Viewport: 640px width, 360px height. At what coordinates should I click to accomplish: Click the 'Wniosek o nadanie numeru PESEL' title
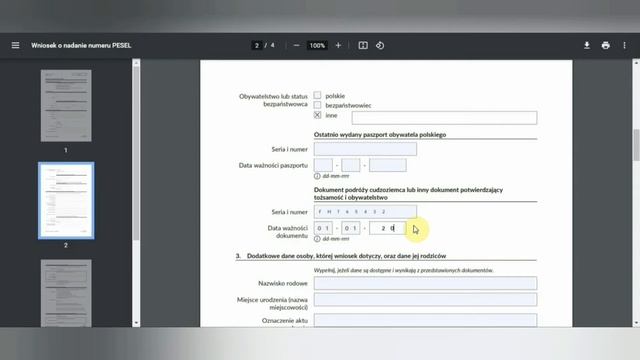point(81,45)
